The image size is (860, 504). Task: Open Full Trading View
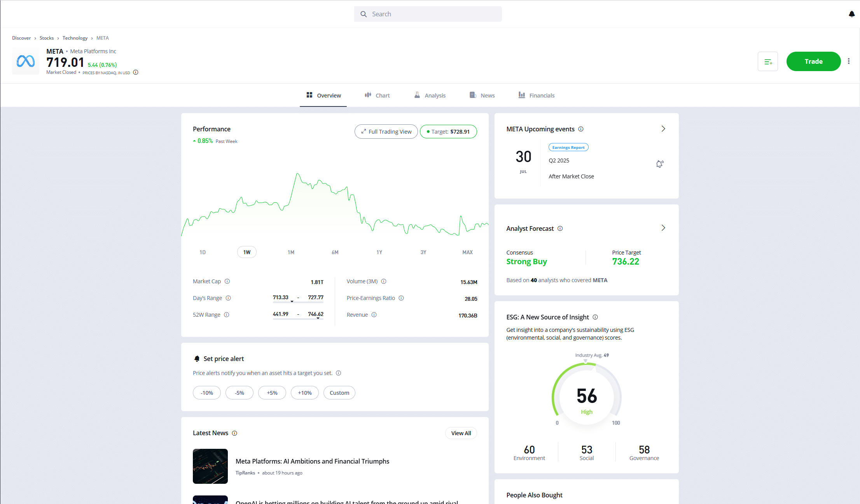386,132
